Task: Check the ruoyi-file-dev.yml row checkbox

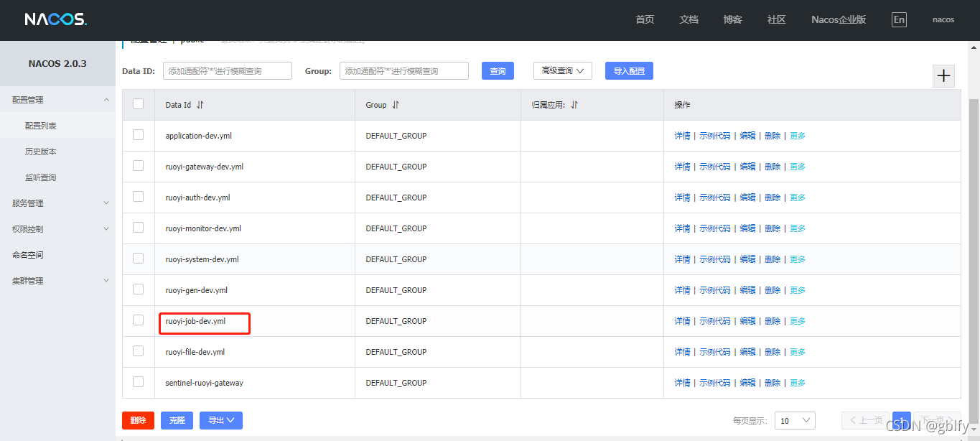Action: coord(139,351)
